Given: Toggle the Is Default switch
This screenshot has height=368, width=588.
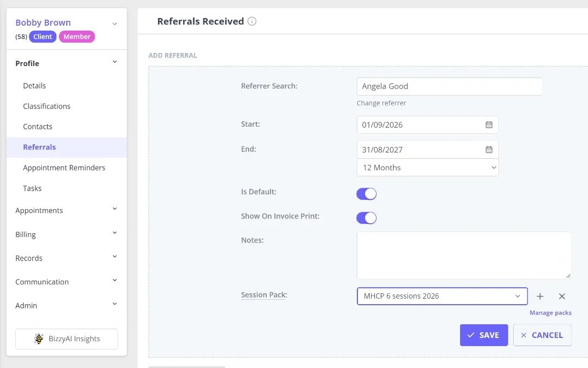Looking at the screenshot, I should point(366,194).
